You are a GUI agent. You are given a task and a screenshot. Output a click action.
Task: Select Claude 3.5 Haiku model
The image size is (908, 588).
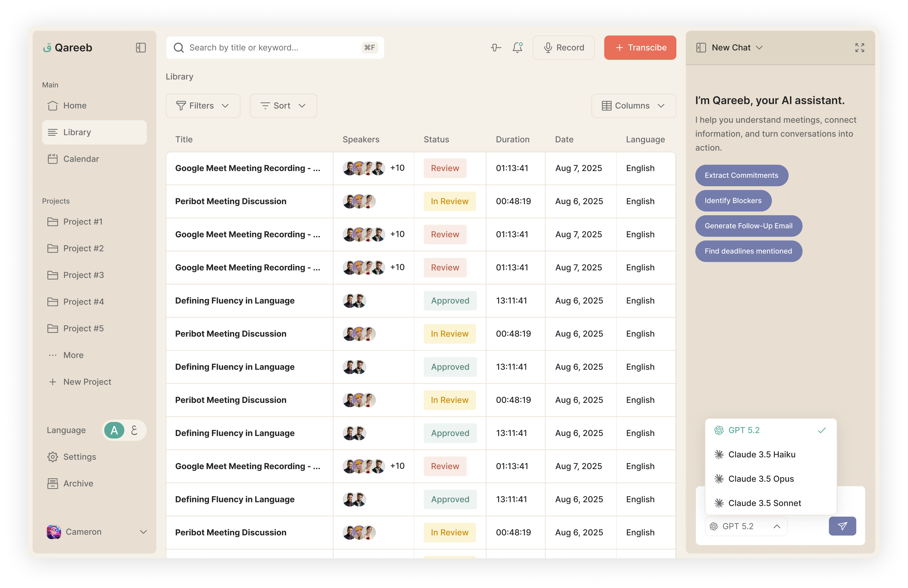(x=771, y=454)
